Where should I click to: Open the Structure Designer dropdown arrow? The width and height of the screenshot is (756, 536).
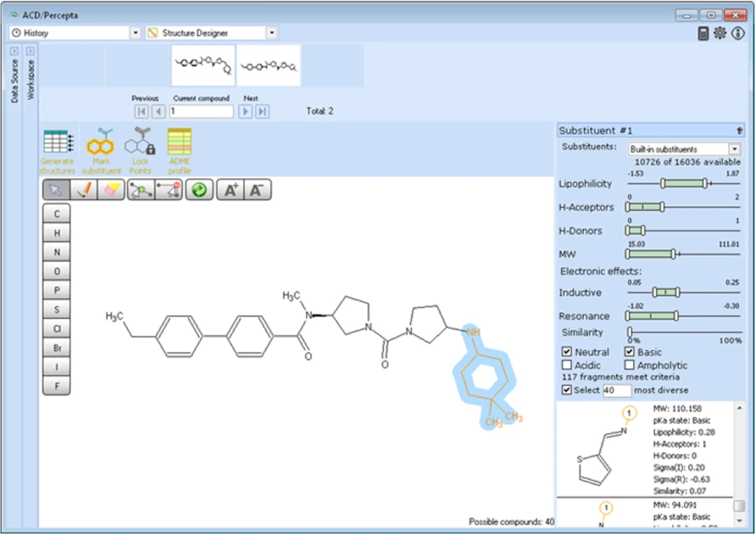point(272,33)
